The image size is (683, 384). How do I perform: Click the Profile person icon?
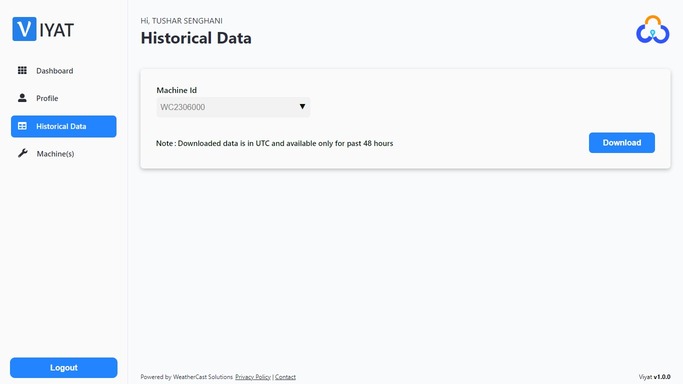pyautogui.click(x=22, y=98)
